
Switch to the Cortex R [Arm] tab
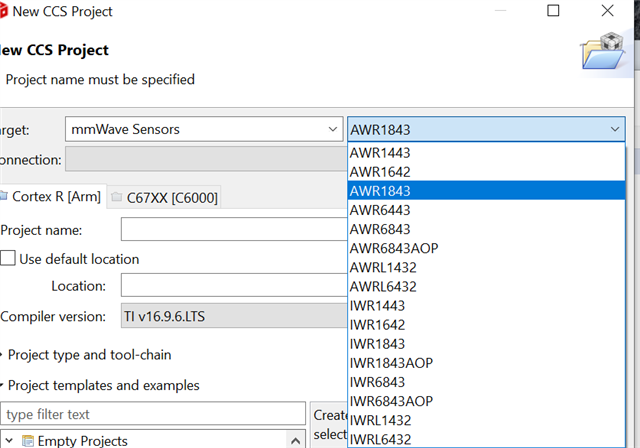point(52,197)
